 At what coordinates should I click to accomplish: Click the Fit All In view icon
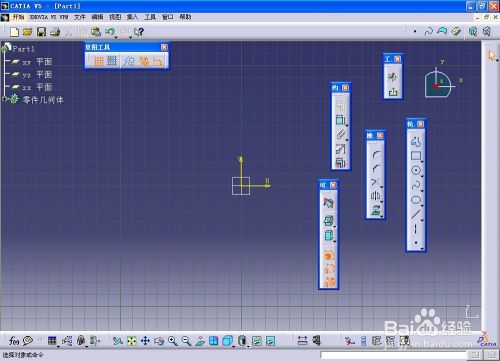pos(132,341)
